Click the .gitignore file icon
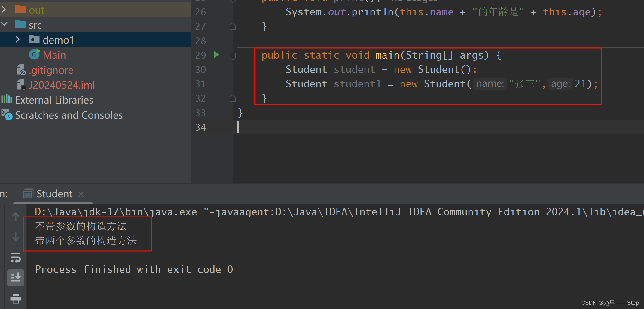Image resolution: width=644 pixels, height=309 pixels. pos(21,70)
